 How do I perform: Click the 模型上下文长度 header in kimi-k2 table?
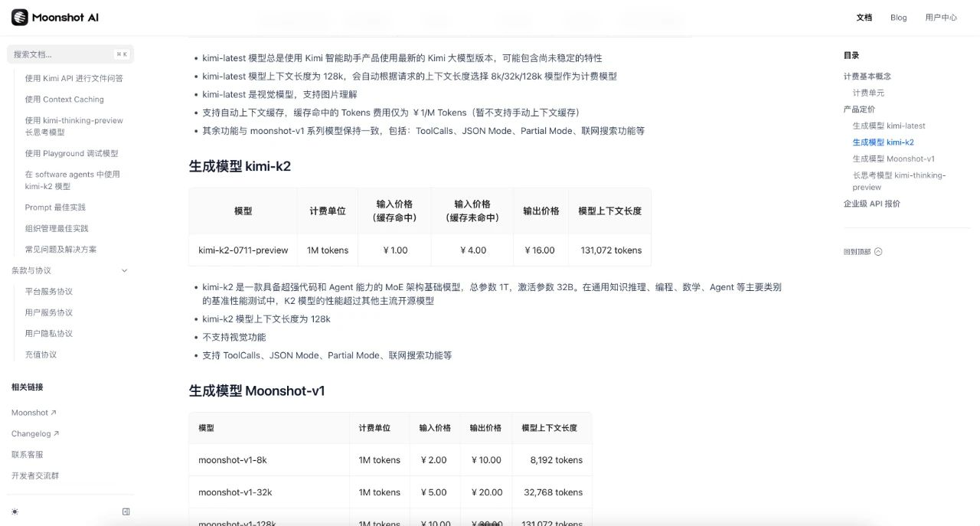pyautogui.click(x=609, y=211)
